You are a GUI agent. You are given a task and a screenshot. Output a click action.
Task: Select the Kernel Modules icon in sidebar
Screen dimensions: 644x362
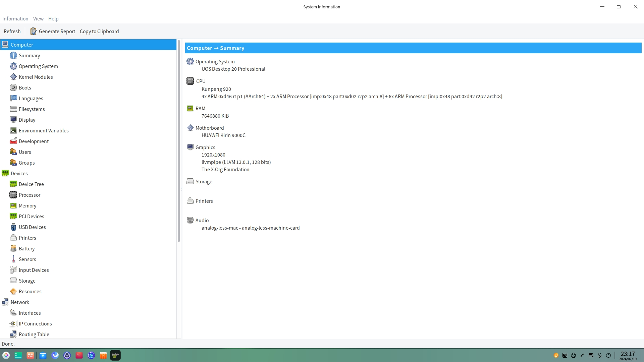click(x=13, y=77)
